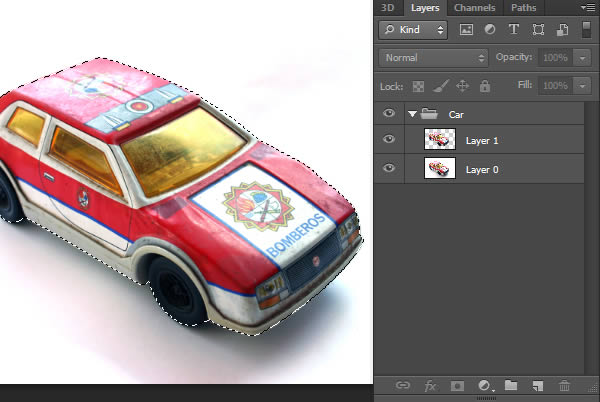Select Layer 1 by its name
The height and width of the screenshot is (402, 600).
point(482,141)
